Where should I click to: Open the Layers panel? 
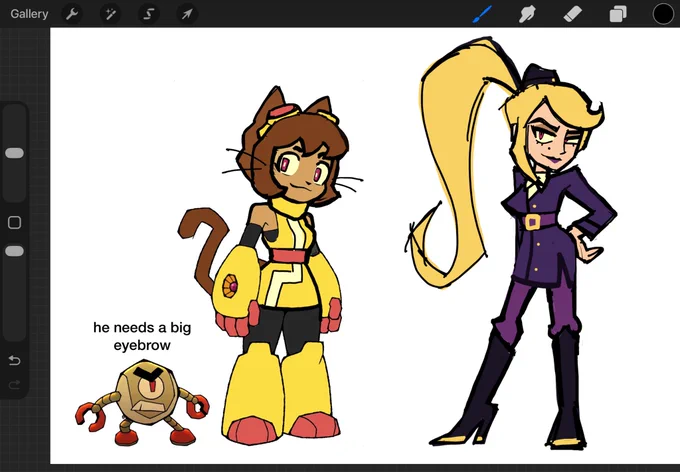point(618,14)
